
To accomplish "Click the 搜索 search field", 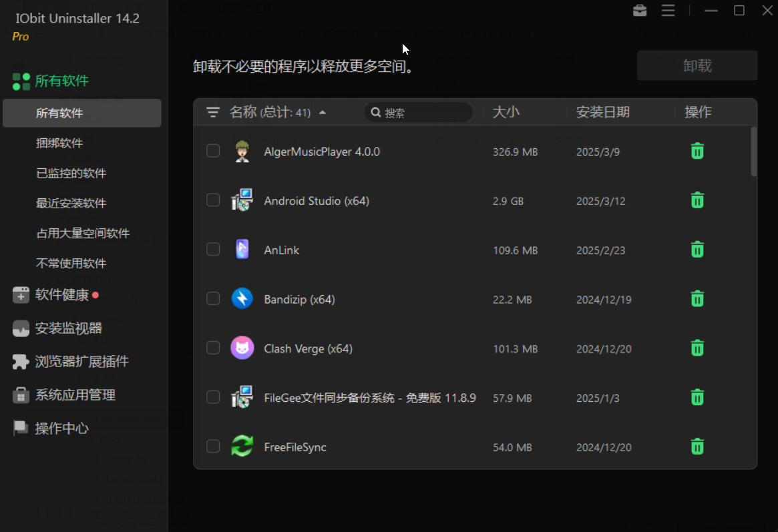I will (x=418, y=113).
